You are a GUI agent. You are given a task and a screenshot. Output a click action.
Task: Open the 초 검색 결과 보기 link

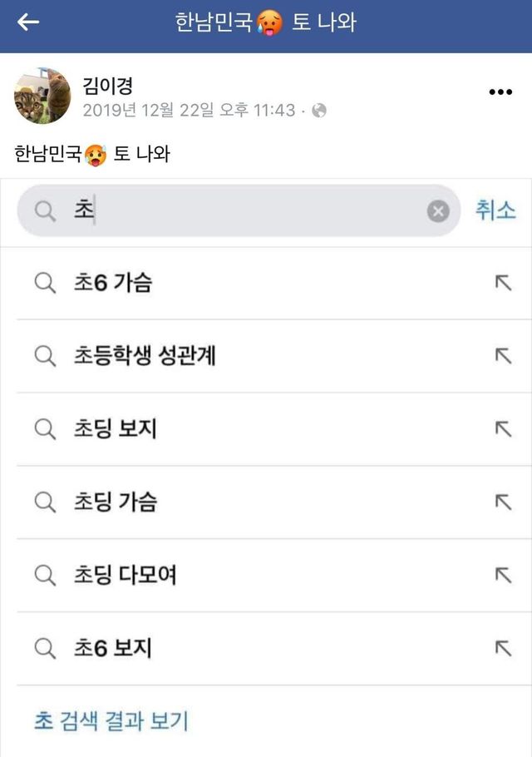coord(111,720)
